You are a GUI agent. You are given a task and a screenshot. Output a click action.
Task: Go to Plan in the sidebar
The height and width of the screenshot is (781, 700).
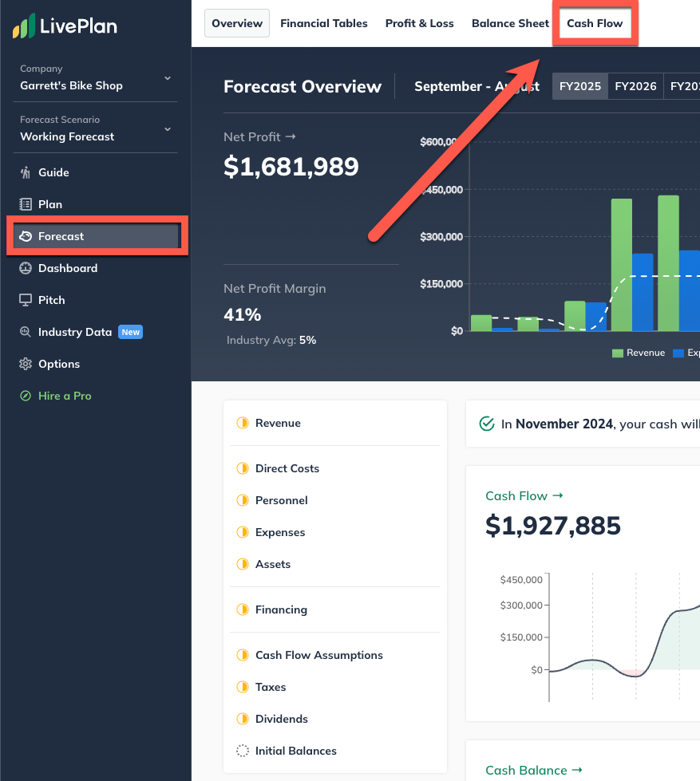pos(95,204)
